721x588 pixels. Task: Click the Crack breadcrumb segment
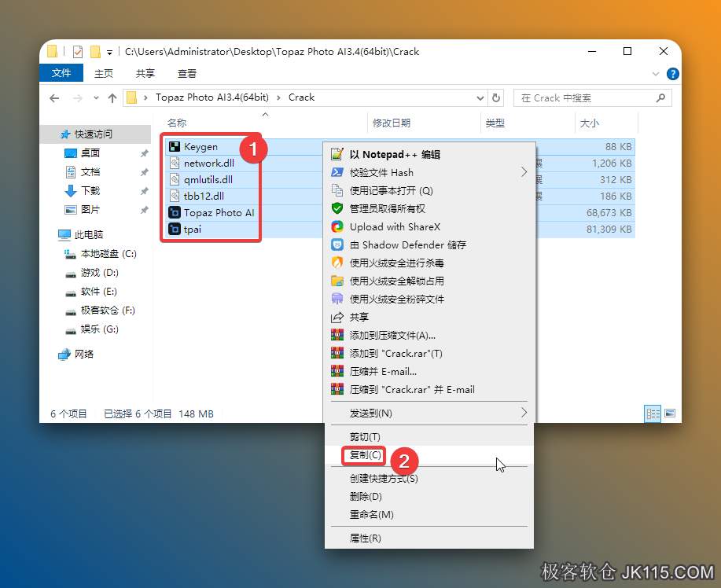click(x=301, y=97)
